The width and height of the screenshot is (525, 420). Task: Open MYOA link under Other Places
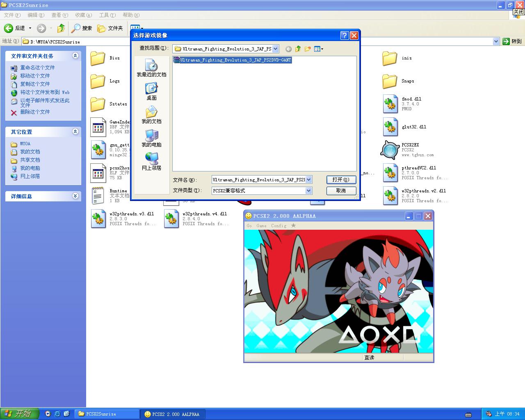25,144
